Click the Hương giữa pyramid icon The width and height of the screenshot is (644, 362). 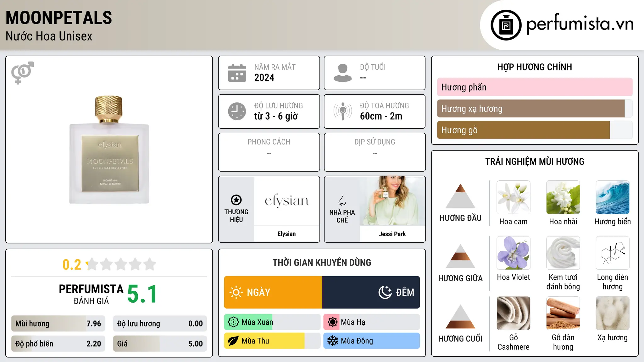(460, 256)
